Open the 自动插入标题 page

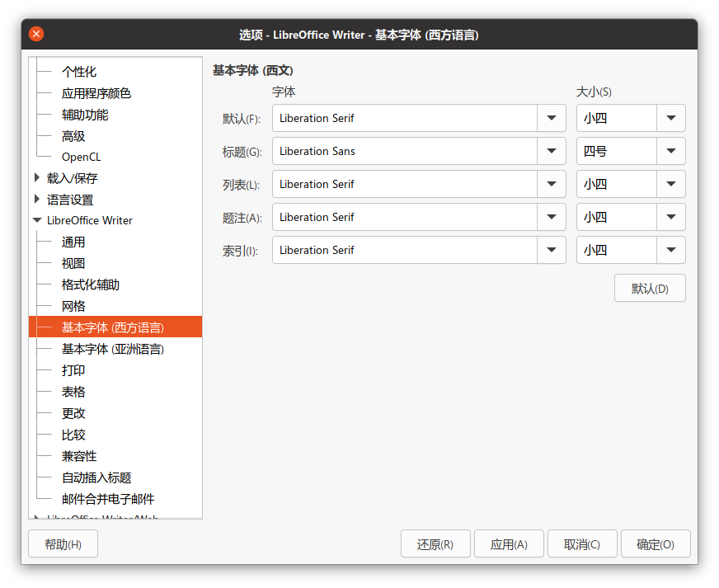[96, 477]
